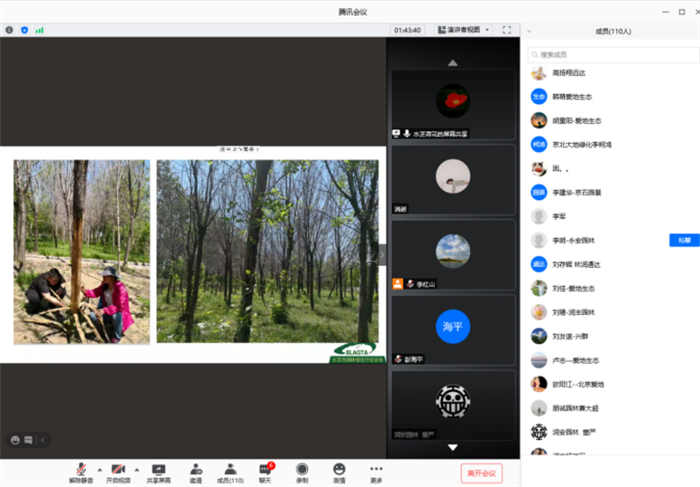
Task: Click the unmute microphone icon
Action: click(x=79, y=470)
